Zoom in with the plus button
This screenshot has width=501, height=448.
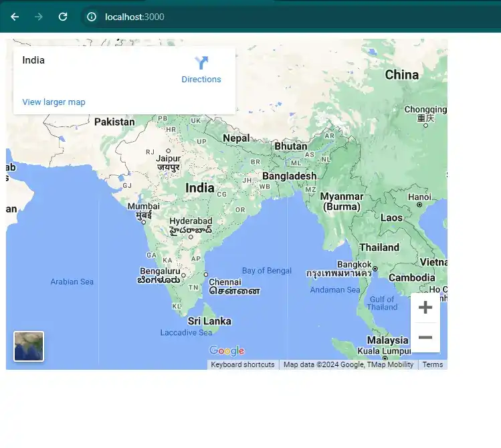(425, 308)
